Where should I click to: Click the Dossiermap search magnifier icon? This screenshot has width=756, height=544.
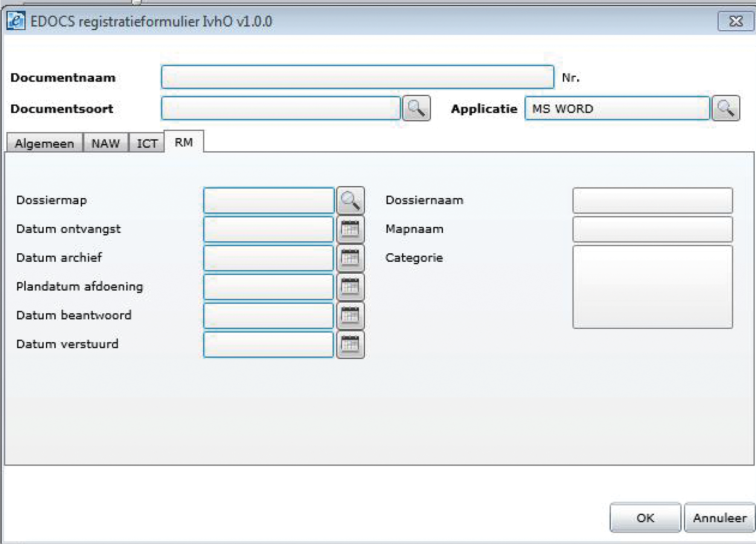350,200
